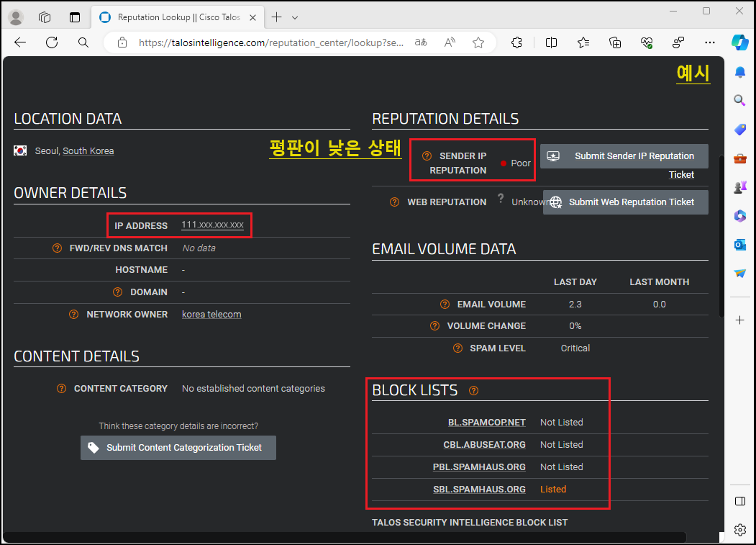Open the paper plane sidebar icon

[x=740, y=274]
